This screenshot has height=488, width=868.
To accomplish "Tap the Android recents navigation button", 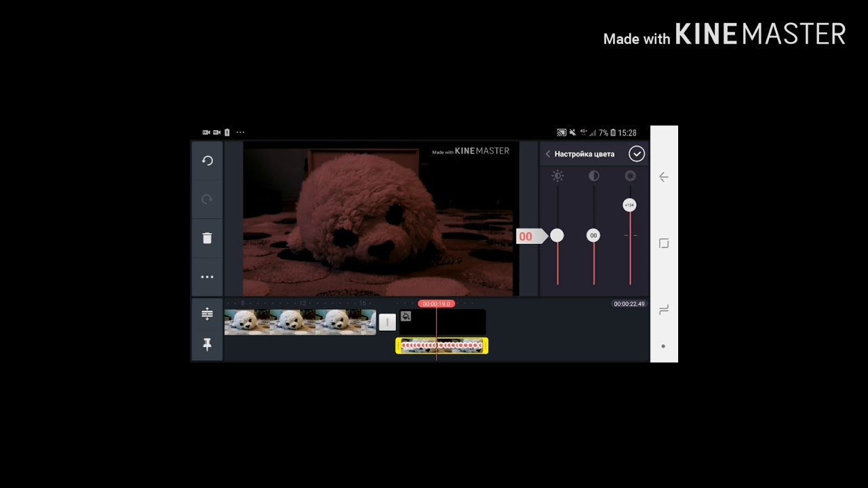I will click(664, 309).
